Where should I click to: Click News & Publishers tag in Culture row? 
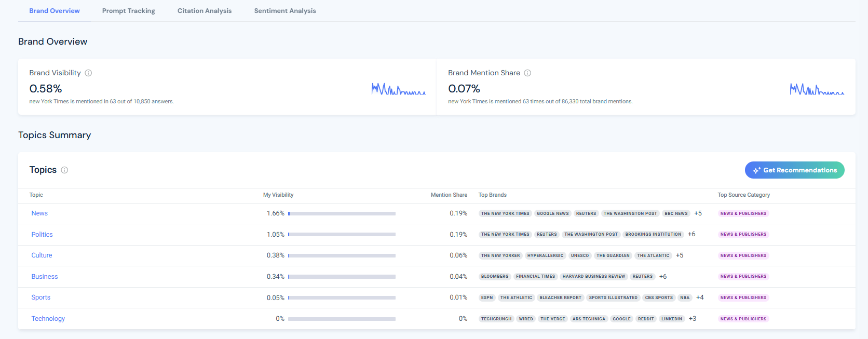[743, 255]
